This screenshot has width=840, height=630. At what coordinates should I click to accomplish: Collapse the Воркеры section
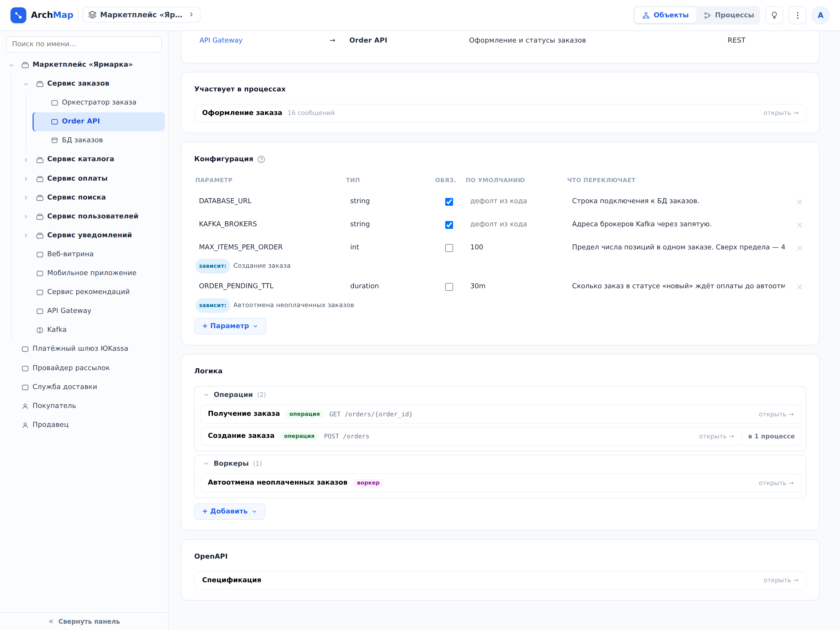(x=206, y=464)
